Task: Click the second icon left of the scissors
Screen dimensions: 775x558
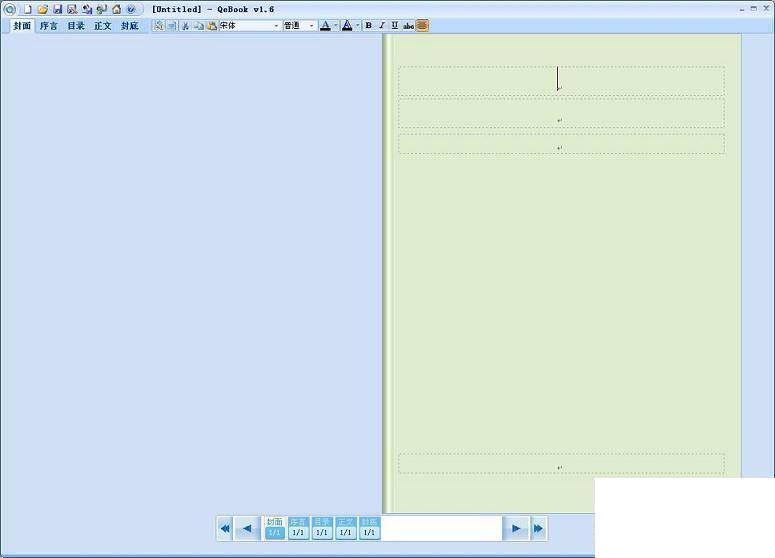Action: click(x=158, y=26)
